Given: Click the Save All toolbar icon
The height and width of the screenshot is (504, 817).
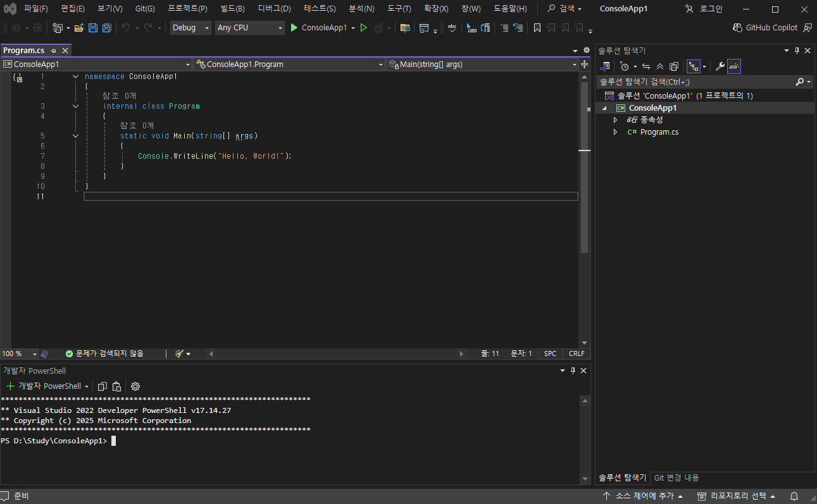Looking at the screenshot, I should (107, 28).
